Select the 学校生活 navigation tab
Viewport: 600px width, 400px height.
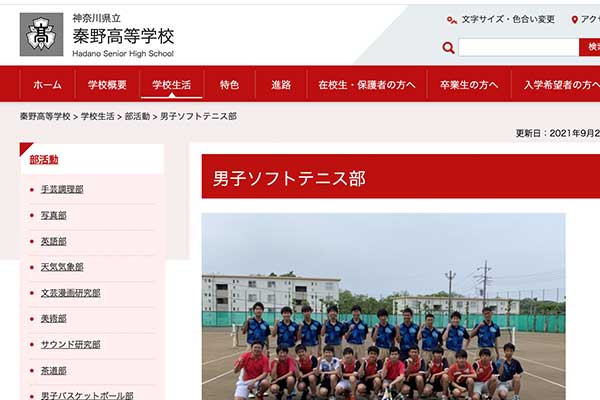(171, 85)
